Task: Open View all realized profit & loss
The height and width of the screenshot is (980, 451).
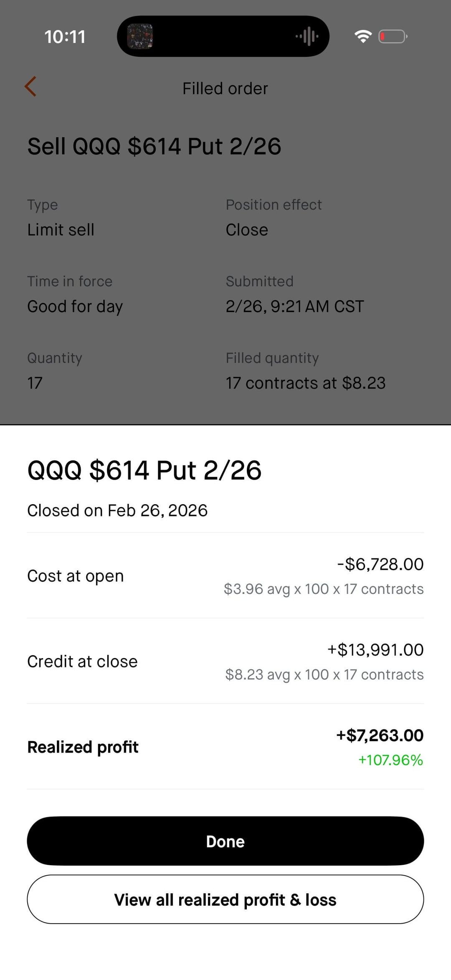Action: pos(225,899)
